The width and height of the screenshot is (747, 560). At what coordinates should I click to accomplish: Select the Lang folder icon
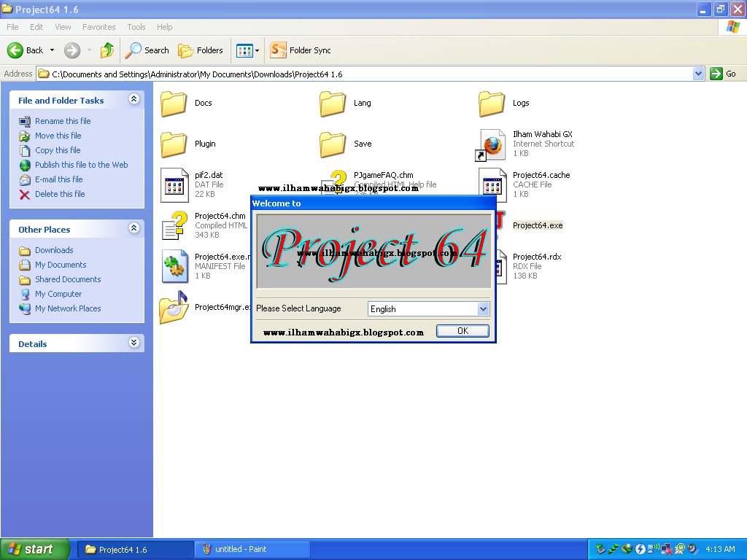pos(333,104)
